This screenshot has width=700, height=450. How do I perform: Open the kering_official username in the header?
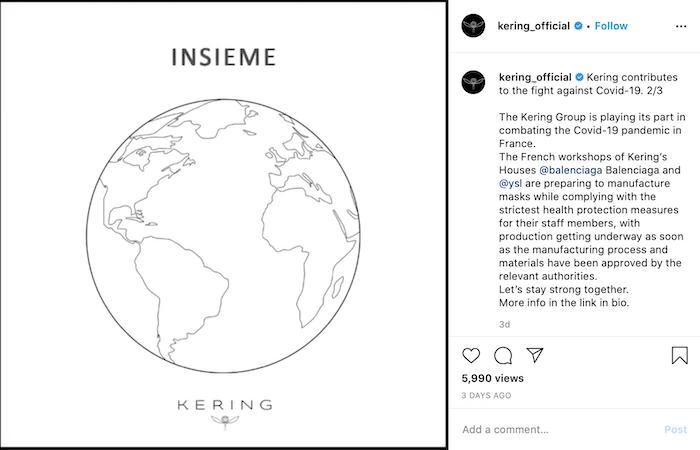(534, 26)
